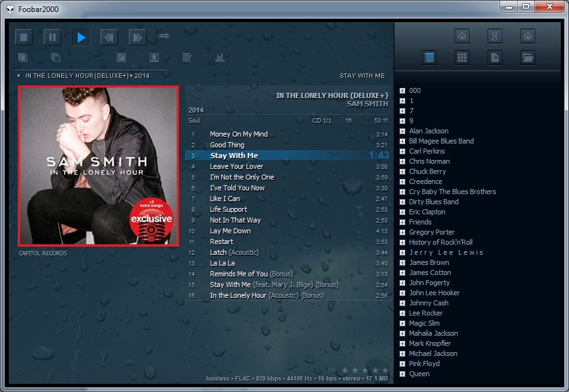Click the single-square layout icon under Stop
The height and width of the screenshot is (392, 569).
point(23,58)
